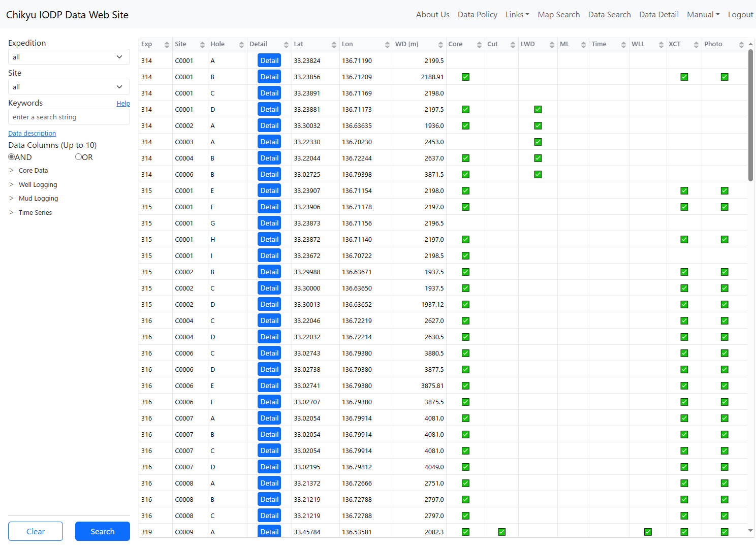Sort by the Photo column arrows
The width and height of the screenshot is (756, 547).
(x=741, y=45)
